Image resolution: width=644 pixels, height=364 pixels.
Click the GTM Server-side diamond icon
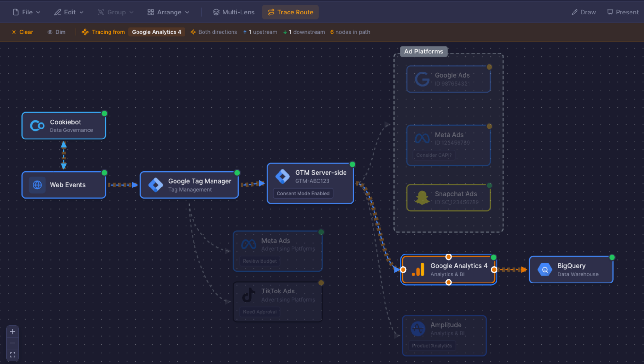[x=283, y=177]
